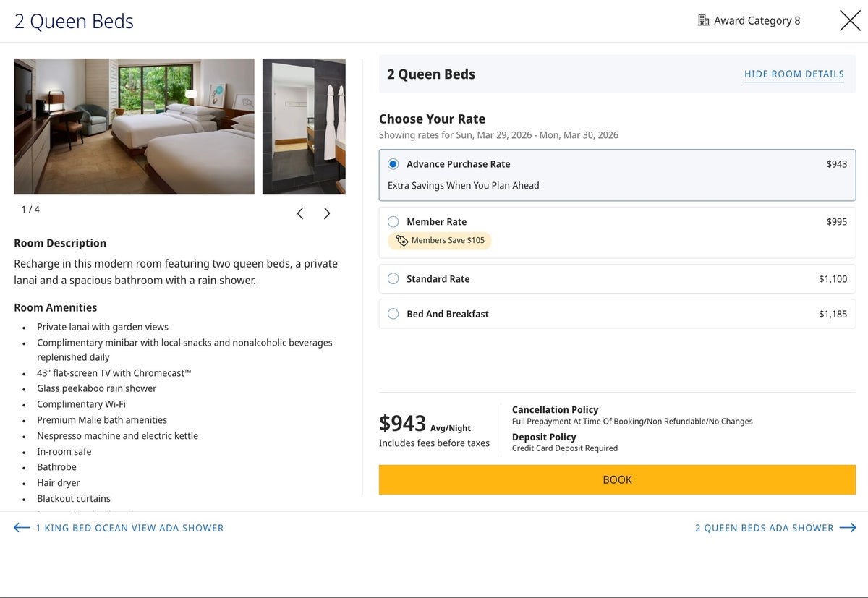Click the left arrow for previous room type
Screen dimensions: 868x598
pos(22,528)
